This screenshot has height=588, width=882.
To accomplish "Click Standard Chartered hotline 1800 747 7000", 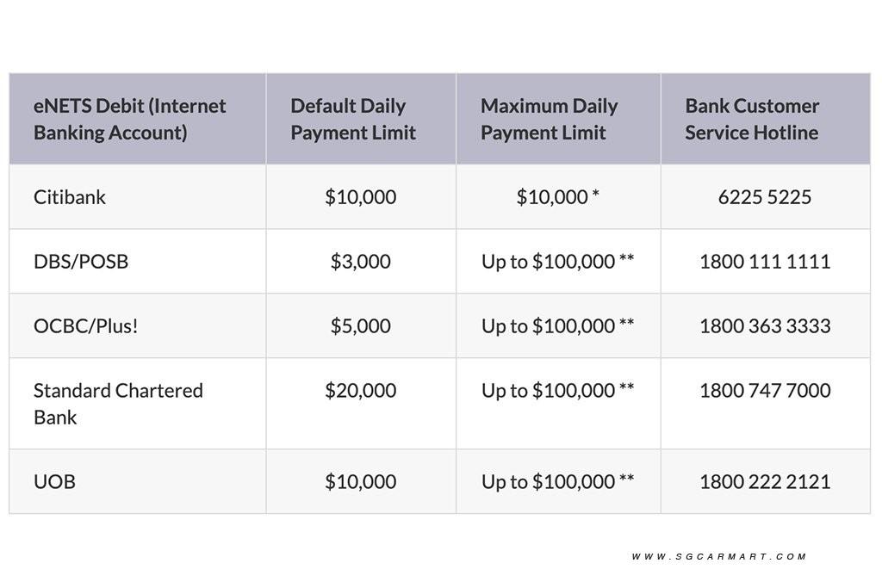I will (765, 391).
